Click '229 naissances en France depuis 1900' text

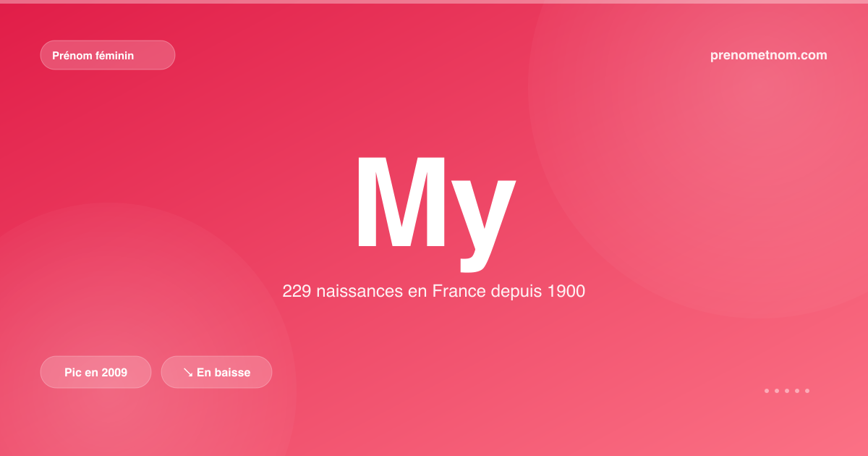tap(434, 292)
